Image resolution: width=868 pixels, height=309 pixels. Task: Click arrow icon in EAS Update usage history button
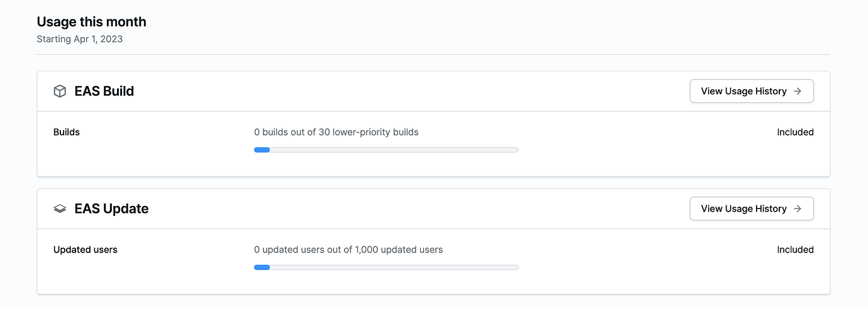[798, 209]
